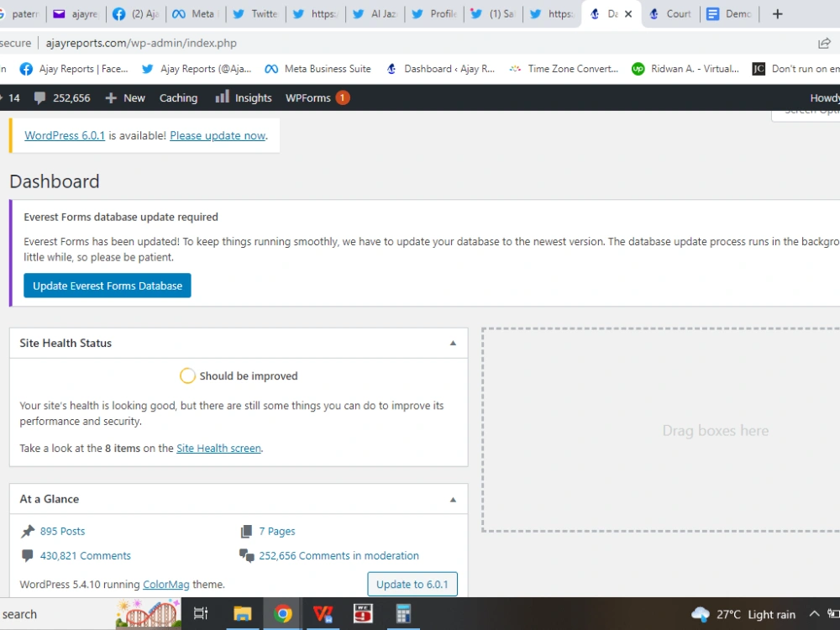Open the red V app on taskbar
Screen dimensions: 840x630
[x=323, y=613]
